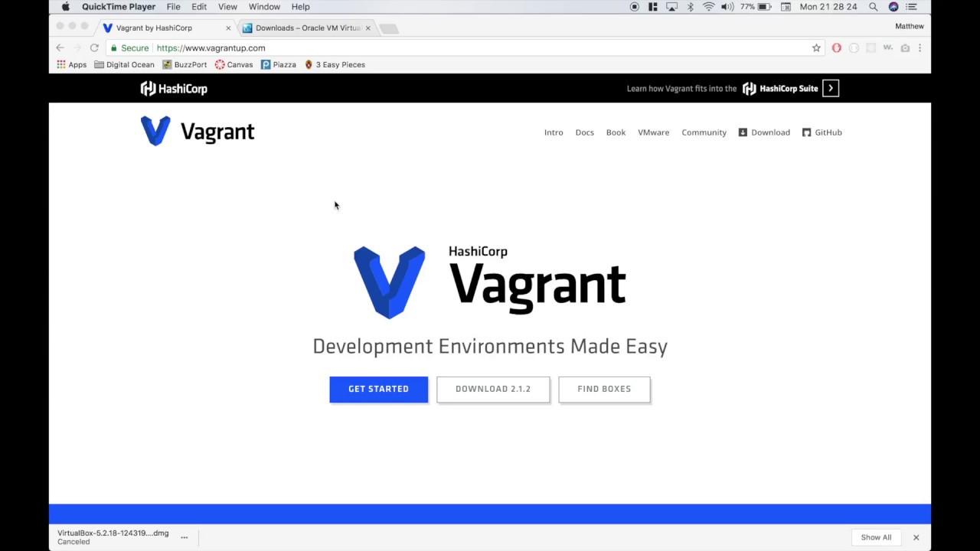Click the Wi-Fi icon in menu bar
980x551 pixels.
point(708,7)
